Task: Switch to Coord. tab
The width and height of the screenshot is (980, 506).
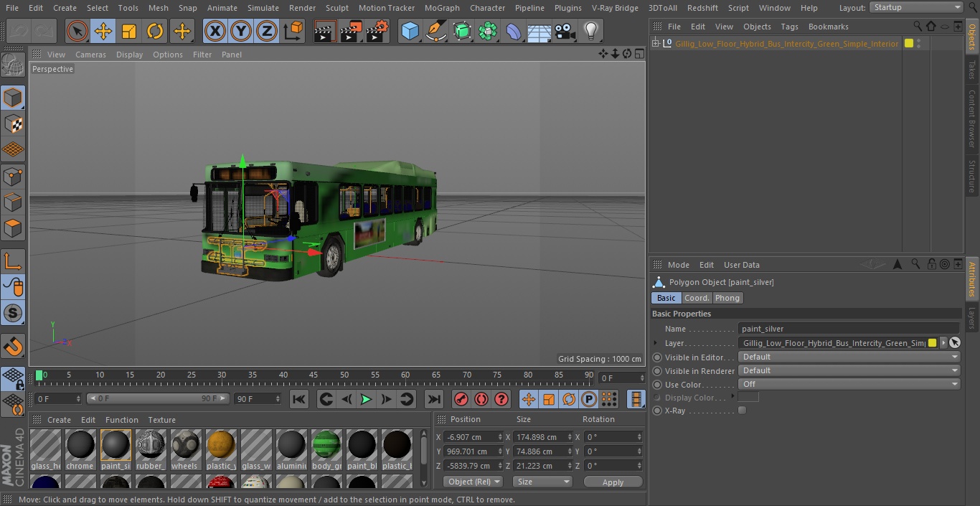Action: (x=697, y=298)
